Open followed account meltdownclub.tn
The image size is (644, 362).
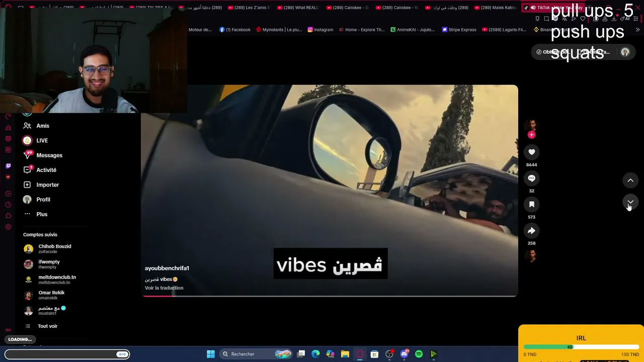pyautogui.click(x=57, y=280)
